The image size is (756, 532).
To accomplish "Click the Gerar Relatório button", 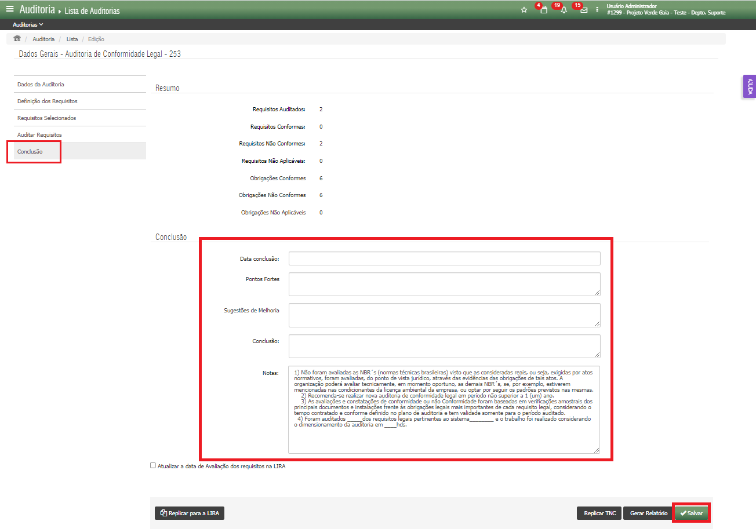I will pos(648,513).
